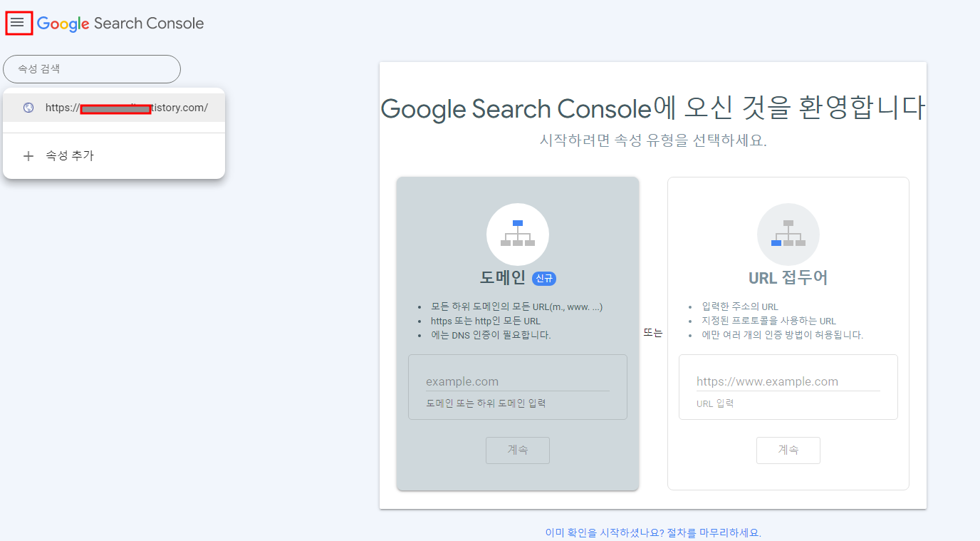Focus the https://www.example.com URL input
Viewport: 980px width, 541px height.
click(788, 381)
